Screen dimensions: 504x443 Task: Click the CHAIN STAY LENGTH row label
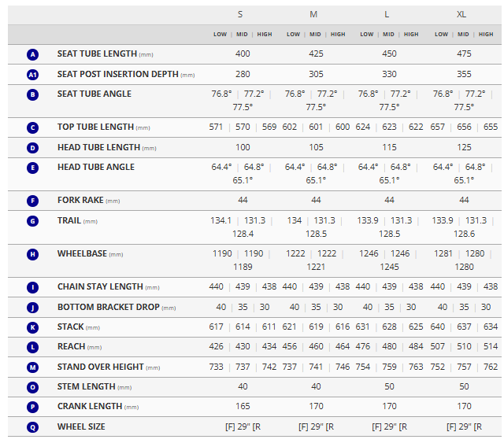pos(100,287)
